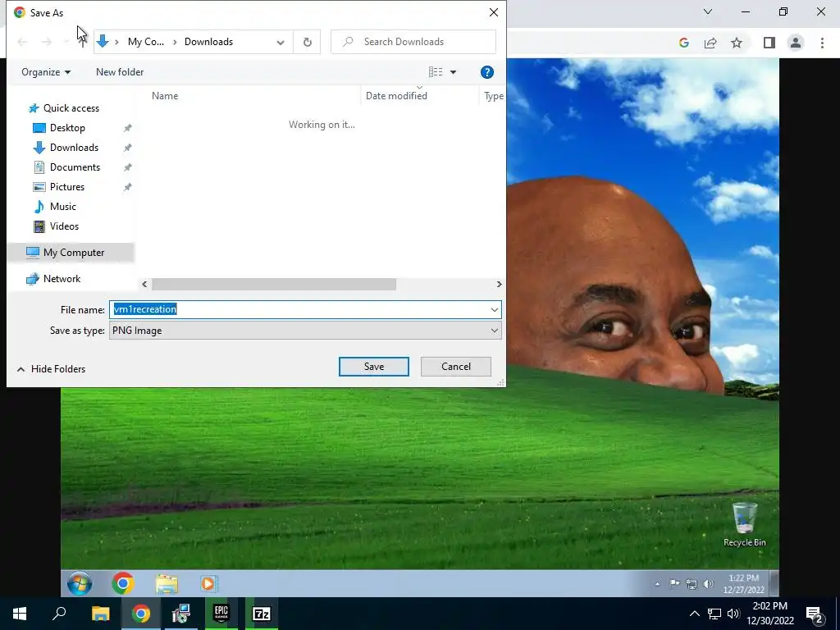
Task: Open the recent locations dropdown arrow
Action: pos(66,42)
